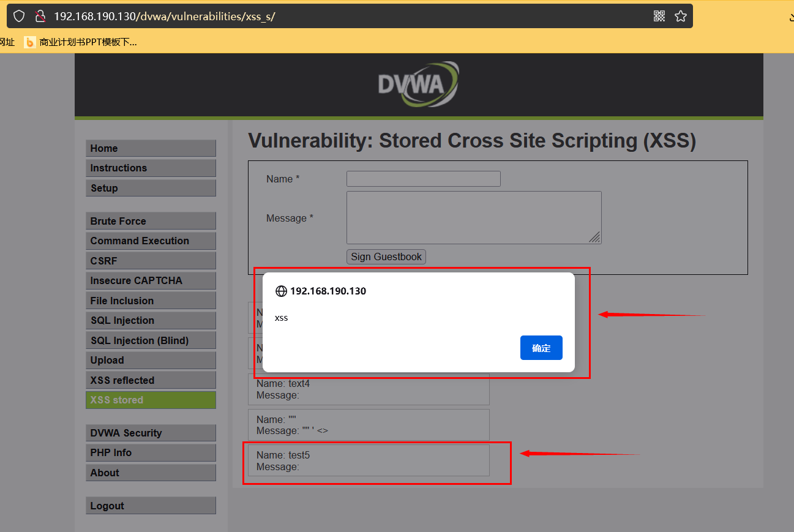Open File Inclusion page
The image size is (794, 532).
coord(151,301)
